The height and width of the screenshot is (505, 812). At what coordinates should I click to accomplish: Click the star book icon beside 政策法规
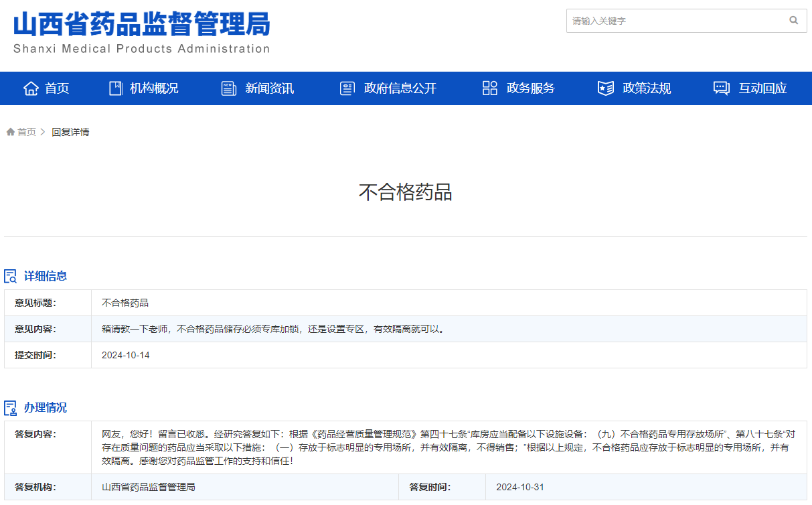[606, 88]
